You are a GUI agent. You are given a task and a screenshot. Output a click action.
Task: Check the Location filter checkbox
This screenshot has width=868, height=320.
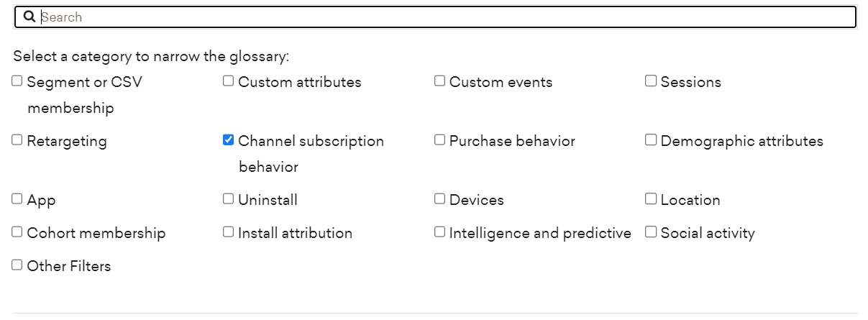(651, 199)
